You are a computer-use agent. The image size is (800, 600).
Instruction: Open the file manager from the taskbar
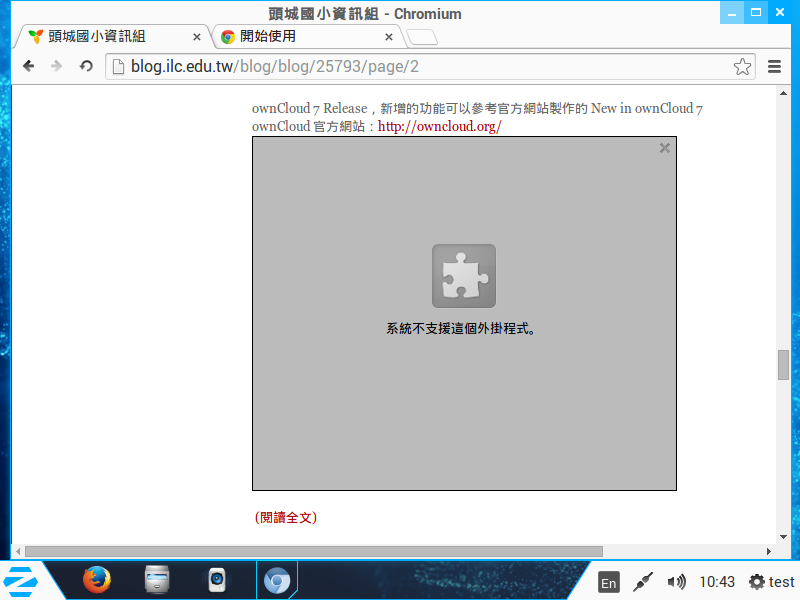tap(157, 580)
